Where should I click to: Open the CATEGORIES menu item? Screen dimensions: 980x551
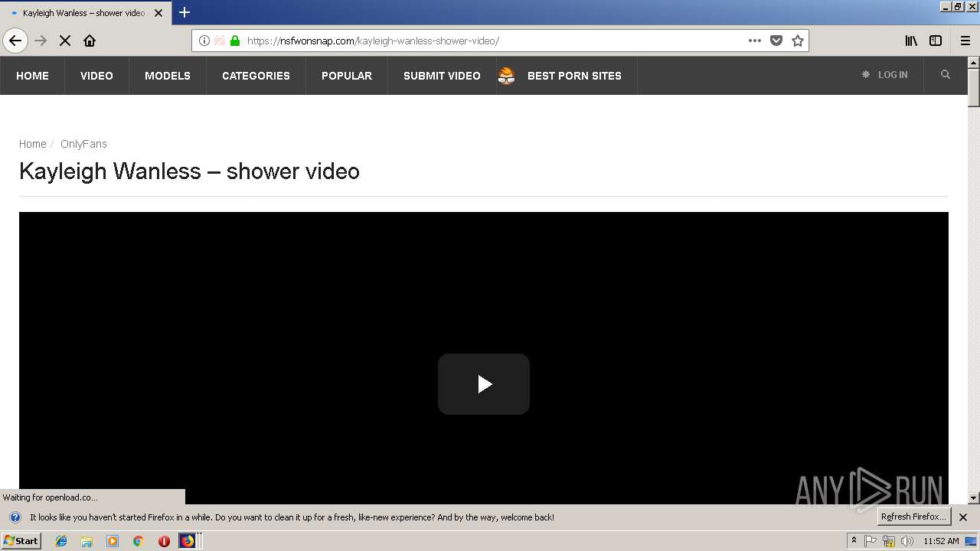click(256, 76)
